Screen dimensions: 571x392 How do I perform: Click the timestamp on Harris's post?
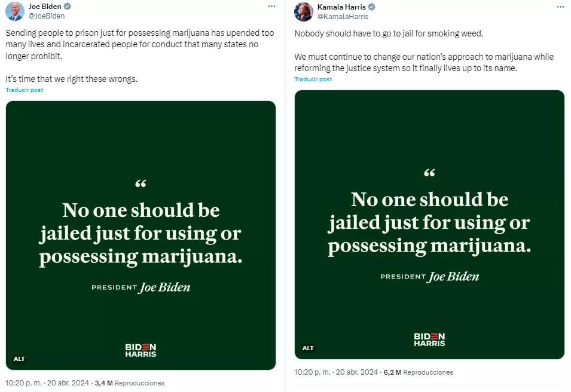pos(334,371)
